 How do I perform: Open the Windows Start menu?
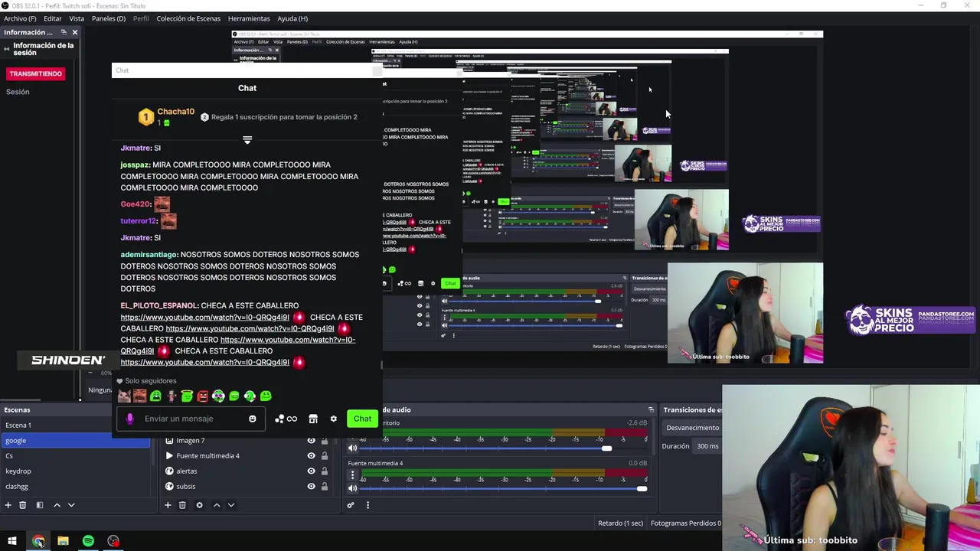click(12, 541)
